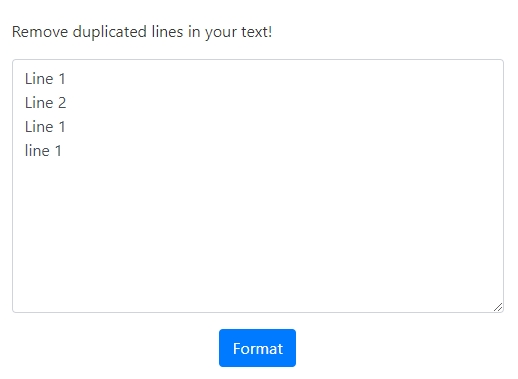
Task: Click the word 'your' in the heading
Action: [x=221, y=34]
